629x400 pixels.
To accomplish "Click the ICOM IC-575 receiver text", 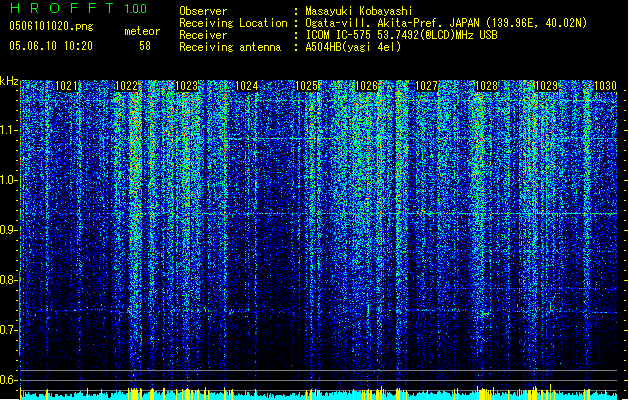I will tap(402, 35).
